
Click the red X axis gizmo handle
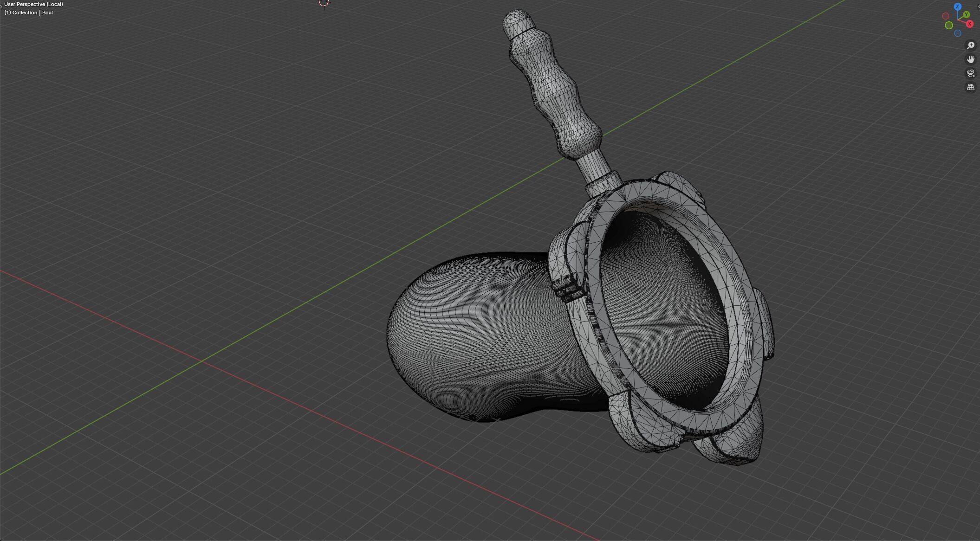969,24
